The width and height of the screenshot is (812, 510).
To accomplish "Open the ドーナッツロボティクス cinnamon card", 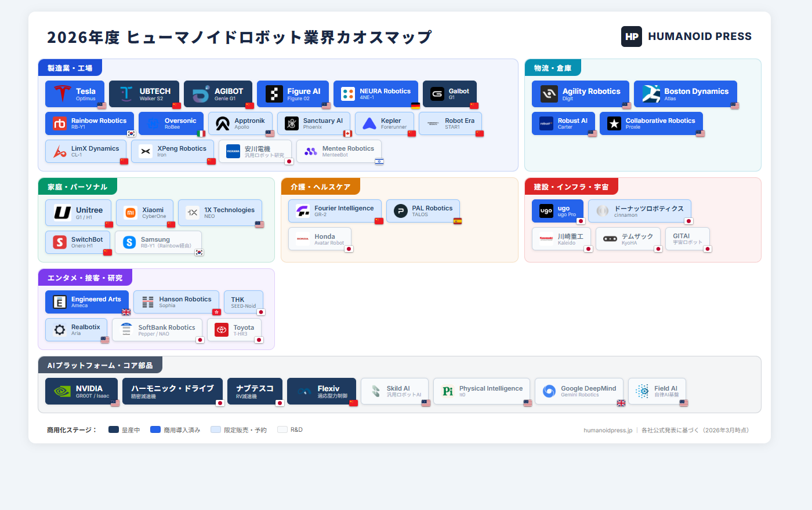I will 640,211.
